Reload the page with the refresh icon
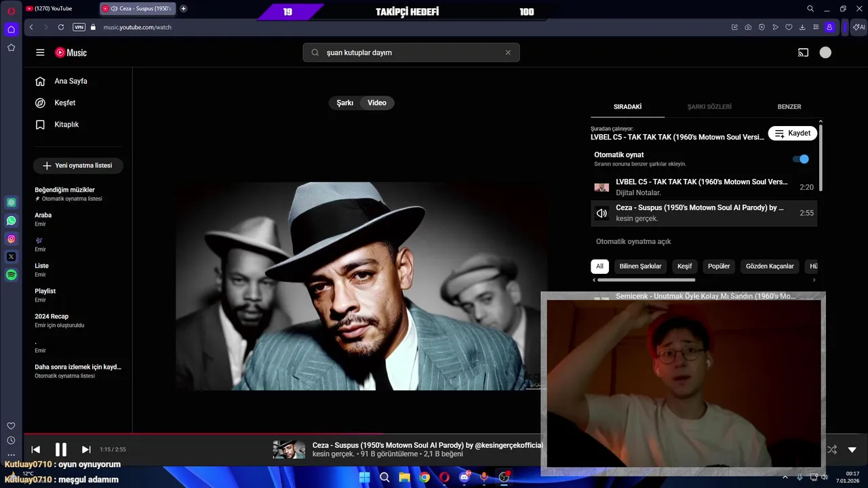Viewport: 868px width, 488px height. coord(61,27)
